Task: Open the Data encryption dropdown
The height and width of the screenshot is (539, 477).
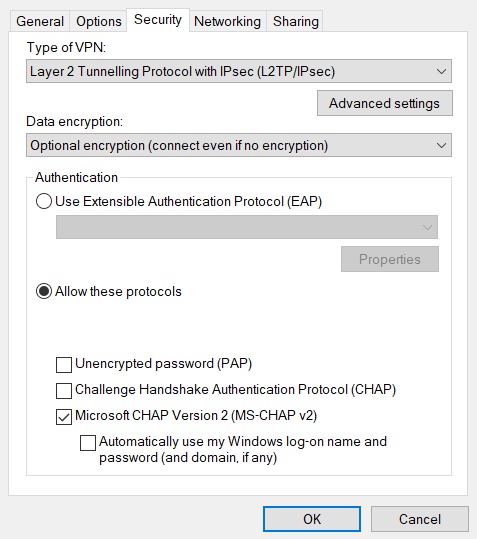Action: [x=239, y=145]
